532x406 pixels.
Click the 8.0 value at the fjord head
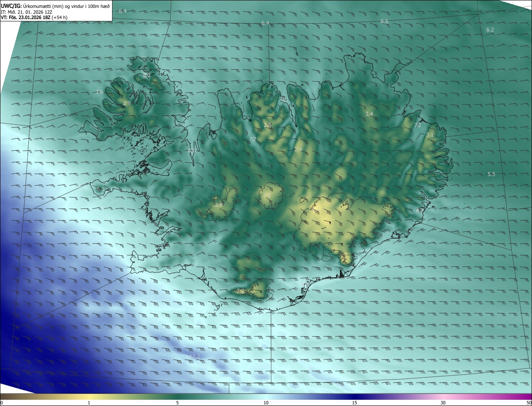[191, 150]
